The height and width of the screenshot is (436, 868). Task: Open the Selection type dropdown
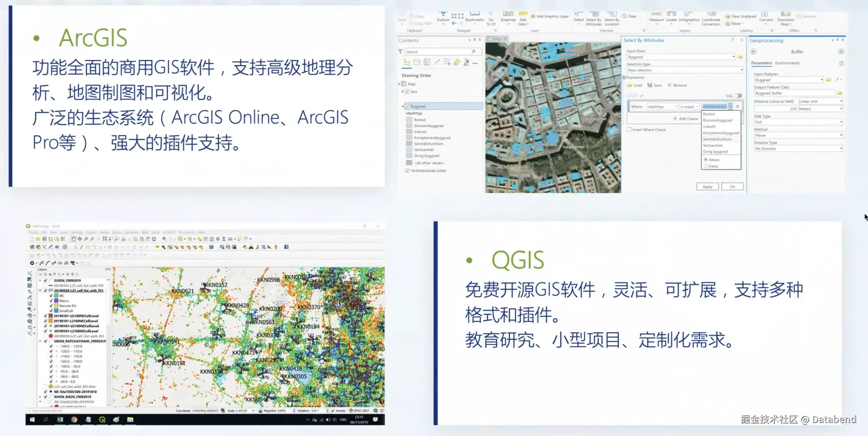(685, 70)
